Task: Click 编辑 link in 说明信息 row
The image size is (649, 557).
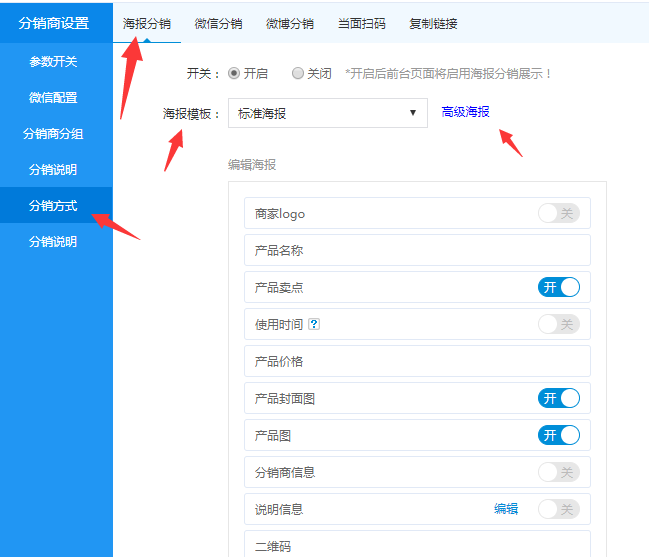Action: click(x=506, y=509)
